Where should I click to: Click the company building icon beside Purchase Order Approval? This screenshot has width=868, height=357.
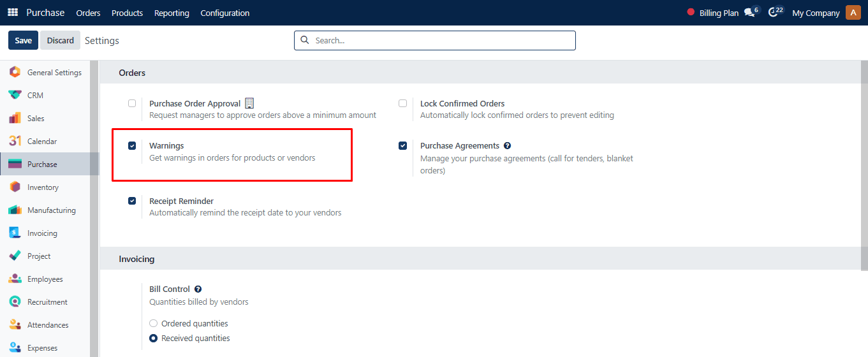249,103
